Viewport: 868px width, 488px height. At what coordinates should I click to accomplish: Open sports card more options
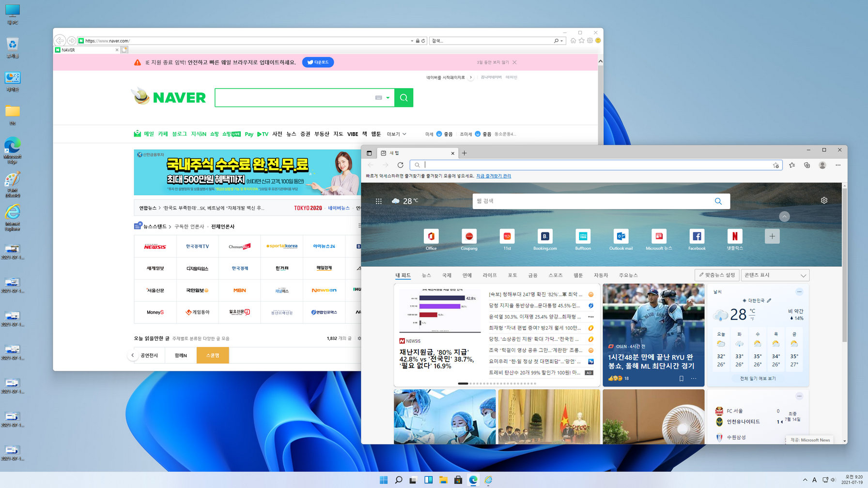[x=799, y=396]
